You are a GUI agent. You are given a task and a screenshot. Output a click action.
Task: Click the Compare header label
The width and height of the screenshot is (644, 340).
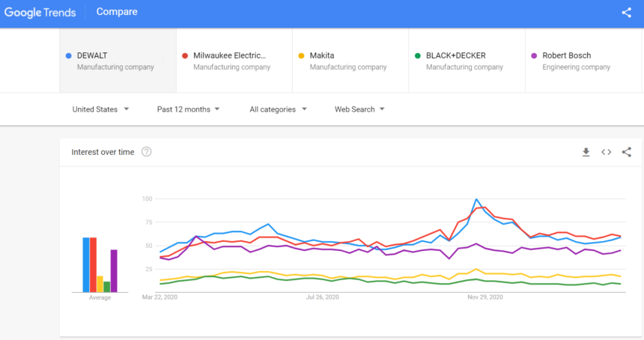click(x=117, y=13)
